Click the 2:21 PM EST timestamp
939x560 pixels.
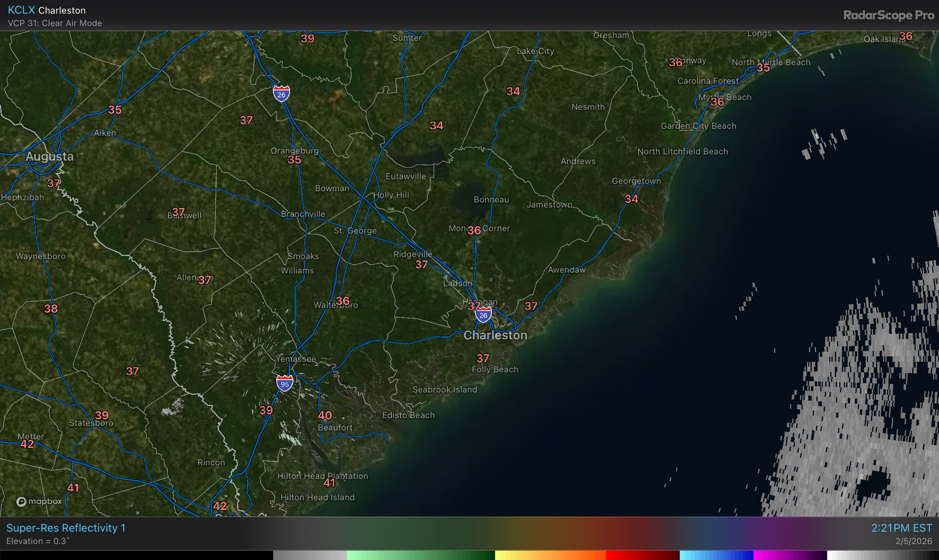coord(901,528)
